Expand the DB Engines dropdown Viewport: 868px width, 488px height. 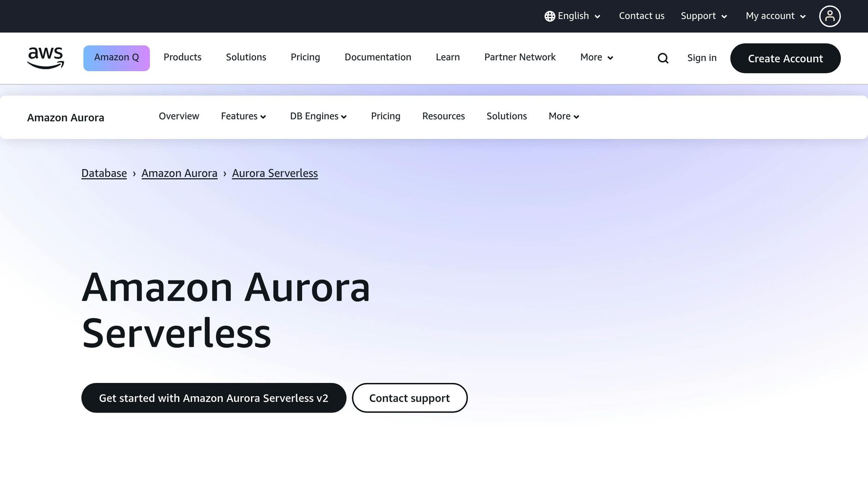click(319, 116)
